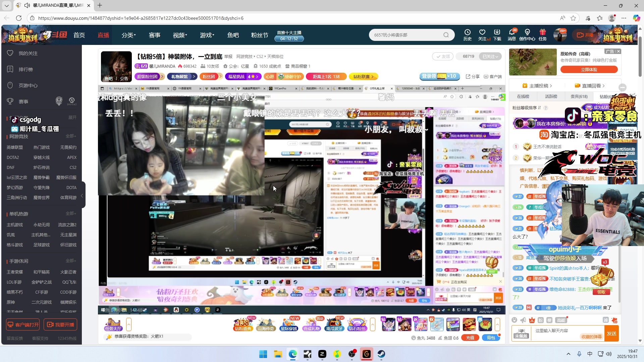This screenshot has width=644, height=362.
Task: Click the 立即体验 ad button
Action: click(589, 69)
